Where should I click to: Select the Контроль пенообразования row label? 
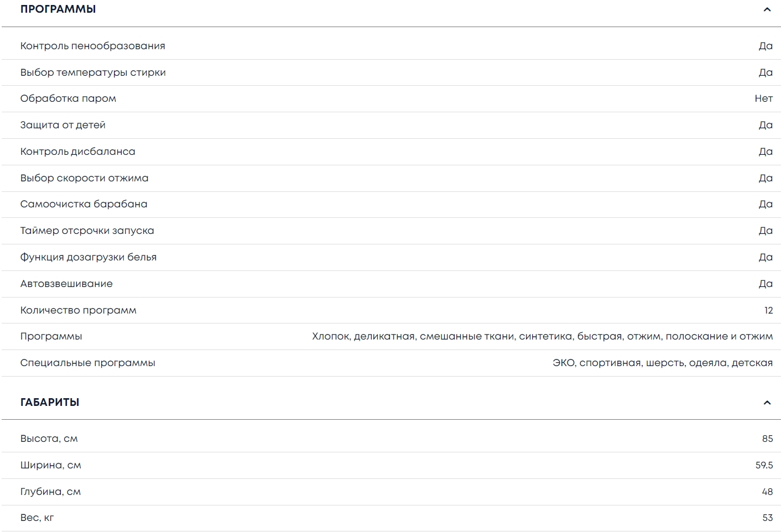(x=92, y=46)
